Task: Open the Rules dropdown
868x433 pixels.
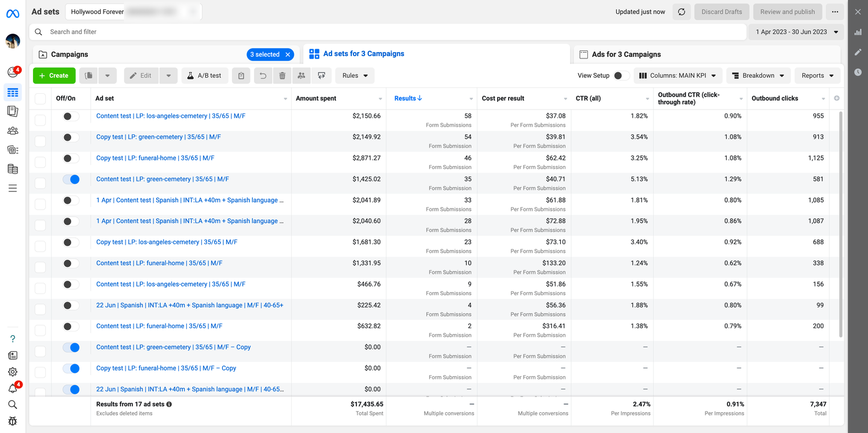Action: [355, 76]
